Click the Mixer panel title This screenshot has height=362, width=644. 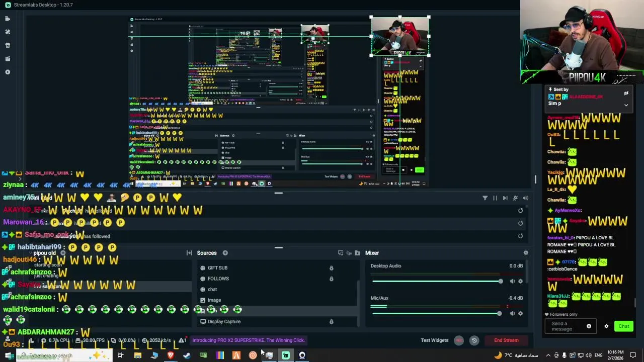pos(372,253)
